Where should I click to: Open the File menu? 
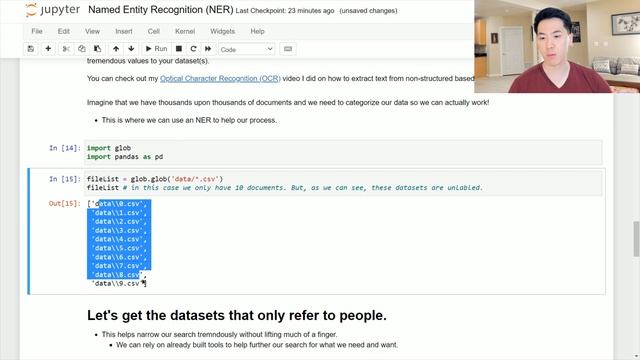point(37,31)
